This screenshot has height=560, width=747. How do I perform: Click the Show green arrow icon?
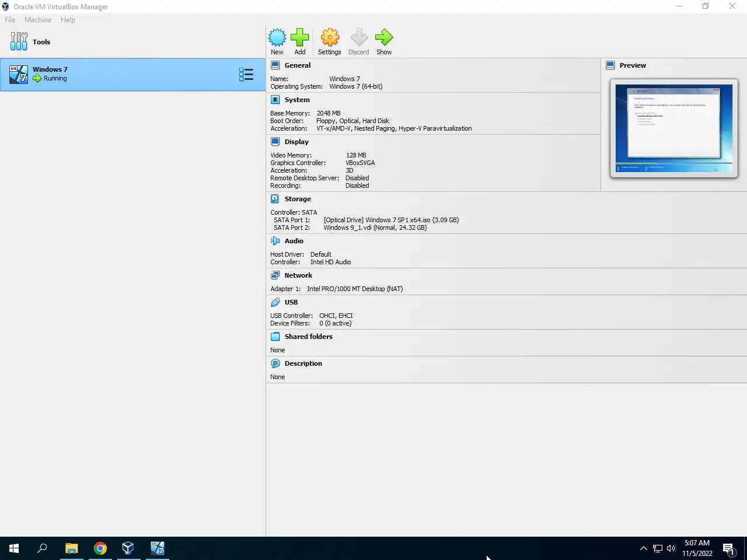[x=384, y=37]
